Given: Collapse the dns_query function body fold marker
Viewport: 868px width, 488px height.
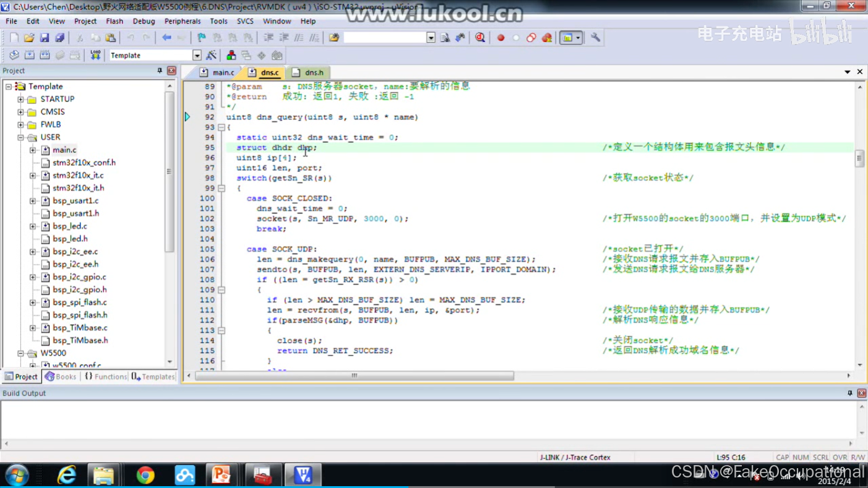Looking at the screenshot, I should (221, 127).
